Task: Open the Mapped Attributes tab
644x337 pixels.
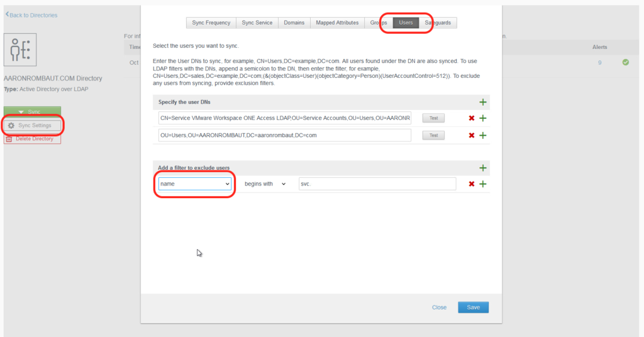Action: click(338, 23)
